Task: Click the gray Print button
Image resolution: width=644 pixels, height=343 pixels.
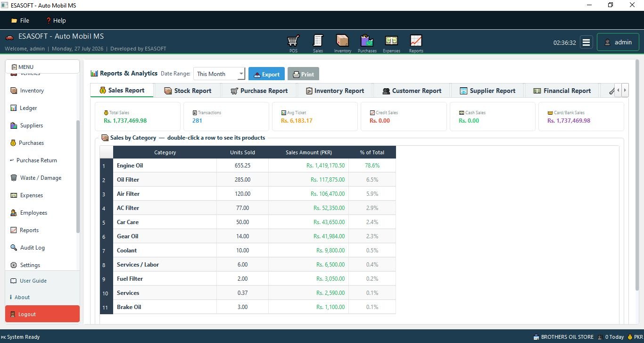Action: [303, 74]
